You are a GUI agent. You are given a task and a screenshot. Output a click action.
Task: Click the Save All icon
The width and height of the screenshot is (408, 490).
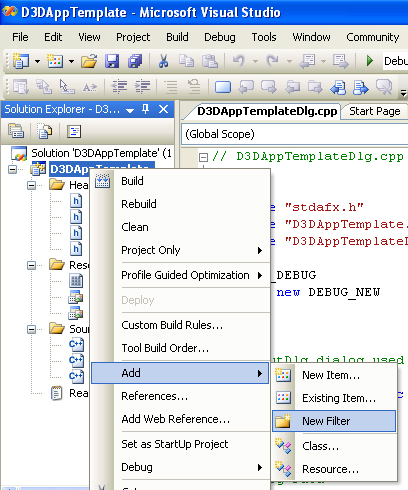[x=135, y=61]
